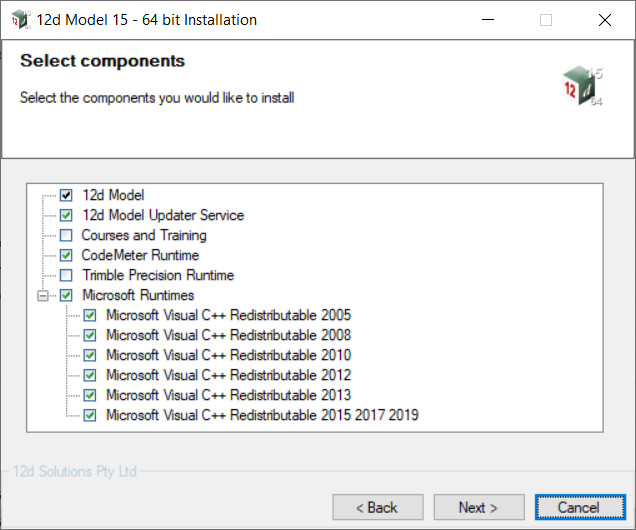Collapse the Microsoft Runtimes tree node

tap(43, 296)
